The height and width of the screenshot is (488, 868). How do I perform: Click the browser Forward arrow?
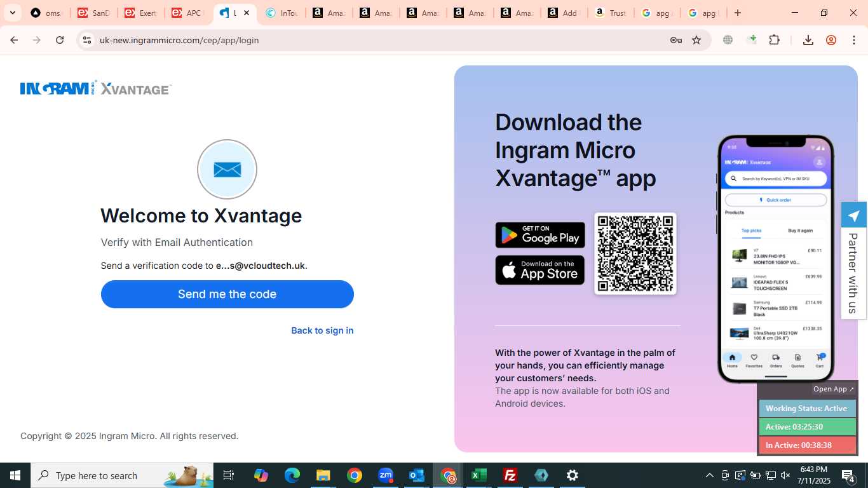point(37,40)
